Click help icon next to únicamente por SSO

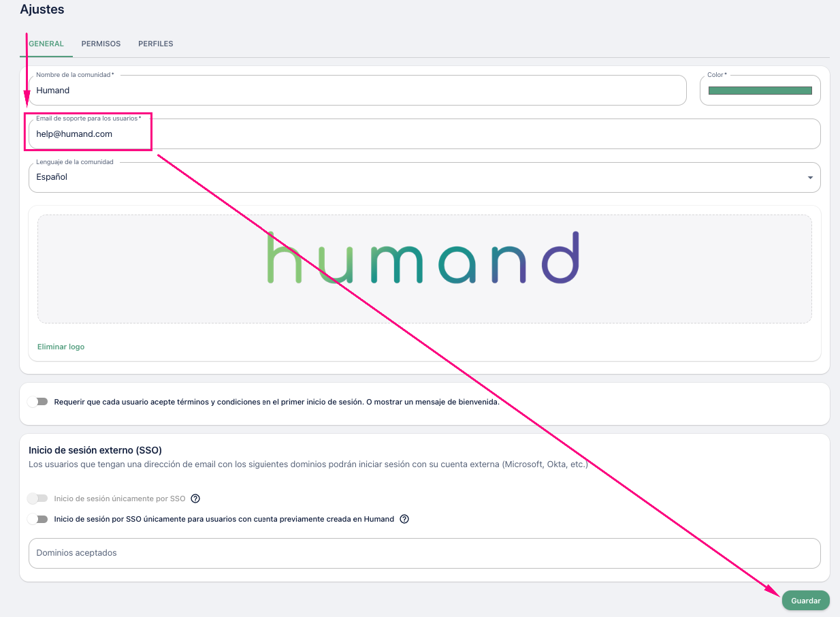[195, 499]
